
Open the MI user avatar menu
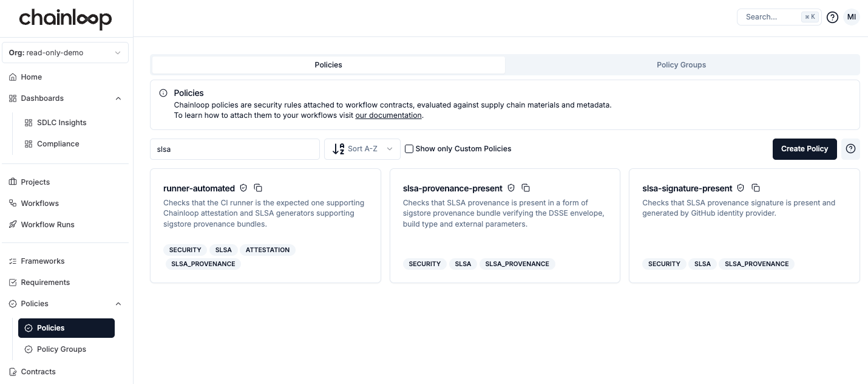(852, 17)
